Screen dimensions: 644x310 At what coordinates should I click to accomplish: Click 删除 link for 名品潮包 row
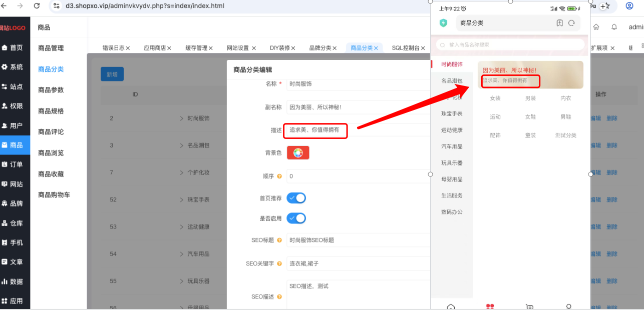[612, 145]
